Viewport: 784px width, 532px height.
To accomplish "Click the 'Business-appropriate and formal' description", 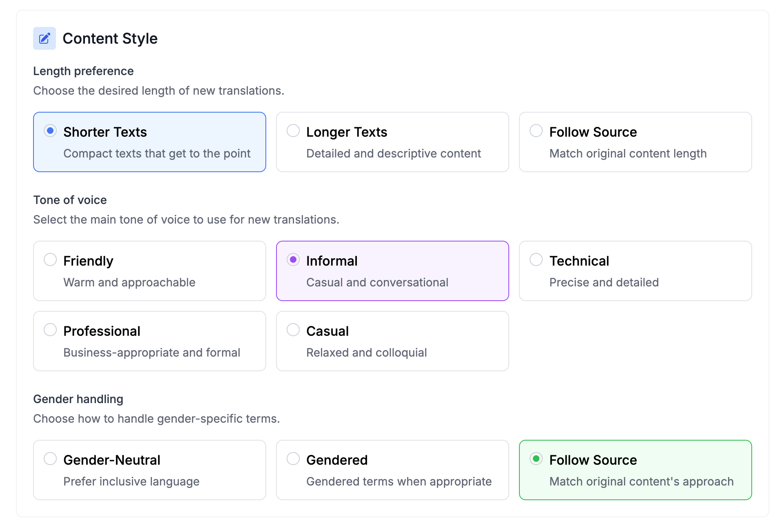I will (x=152, y=352).
